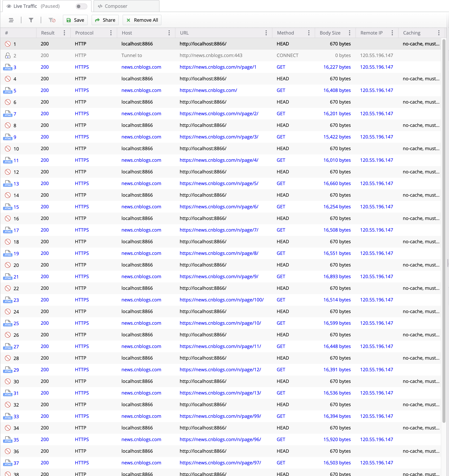Click the sessions hamburger menu icon

click(x=11, y=20)
